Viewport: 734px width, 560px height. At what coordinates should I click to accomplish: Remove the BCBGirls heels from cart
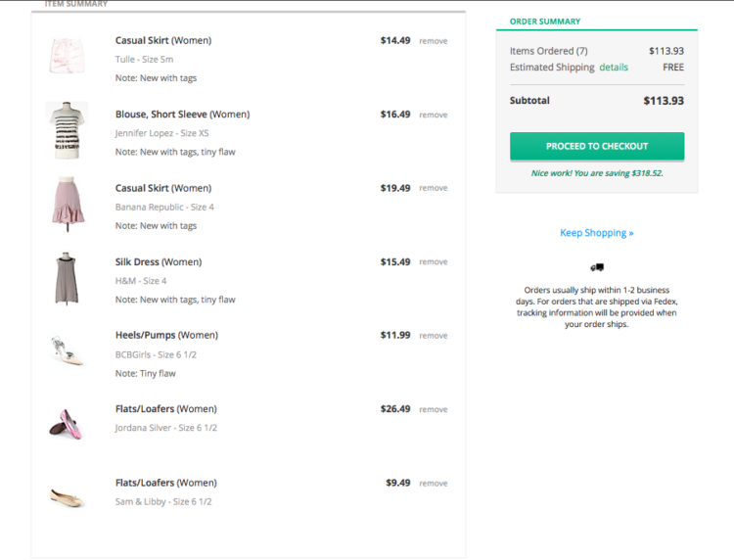click(x=433, y=336)
